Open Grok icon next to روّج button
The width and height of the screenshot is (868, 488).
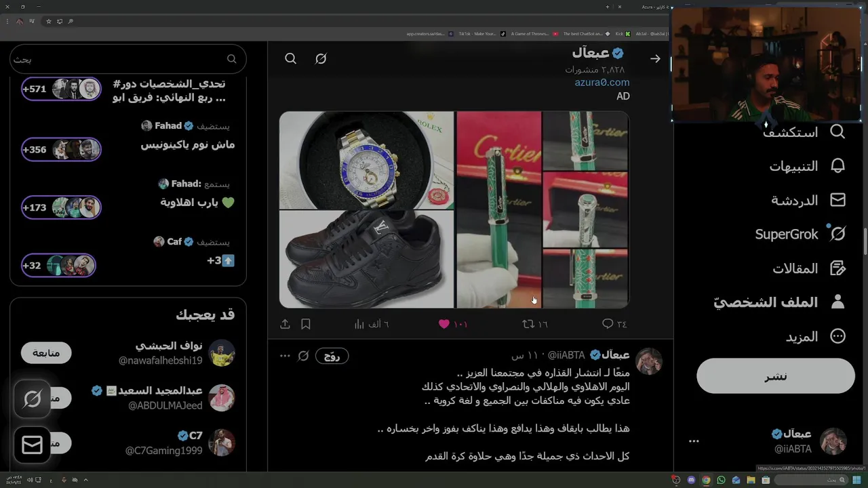[x=303, y=356]
